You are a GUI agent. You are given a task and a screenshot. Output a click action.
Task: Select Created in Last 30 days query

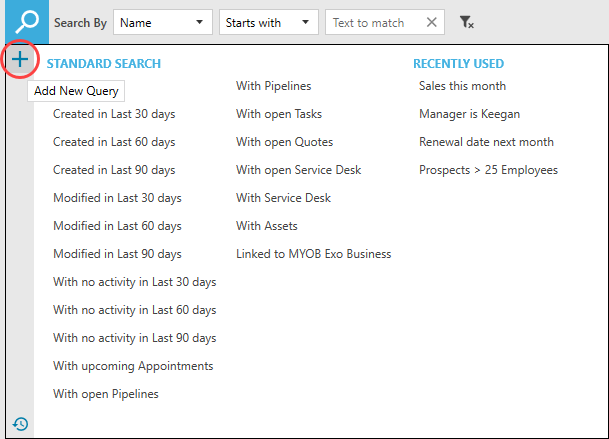point(114,114)
